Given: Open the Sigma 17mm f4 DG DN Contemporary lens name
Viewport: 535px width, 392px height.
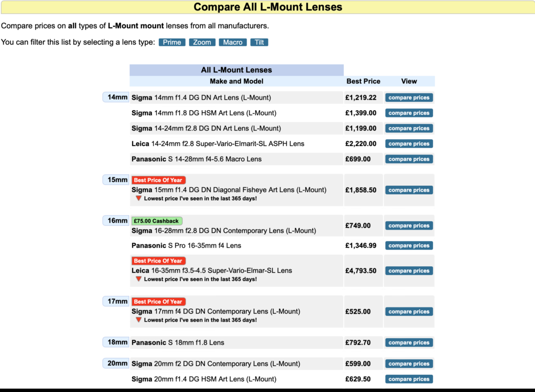Looking at the screenshot, I should [216, 312].
